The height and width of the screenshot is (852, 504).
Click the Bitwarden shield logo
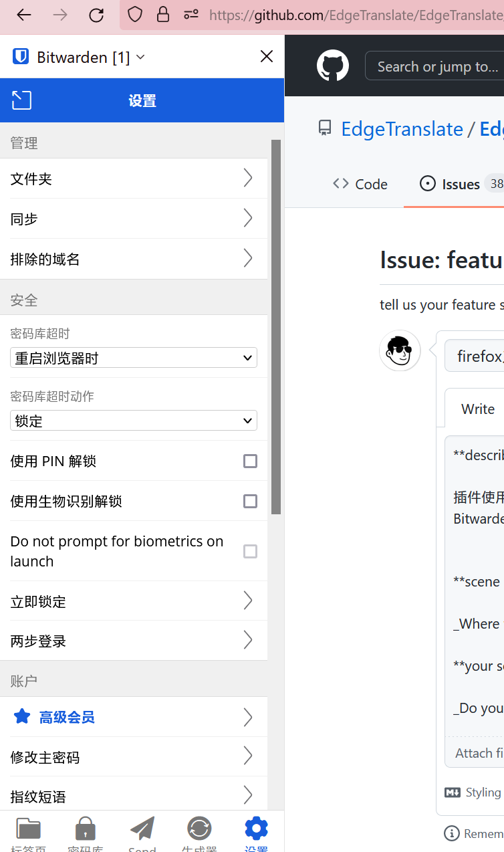tap(20, 56)
